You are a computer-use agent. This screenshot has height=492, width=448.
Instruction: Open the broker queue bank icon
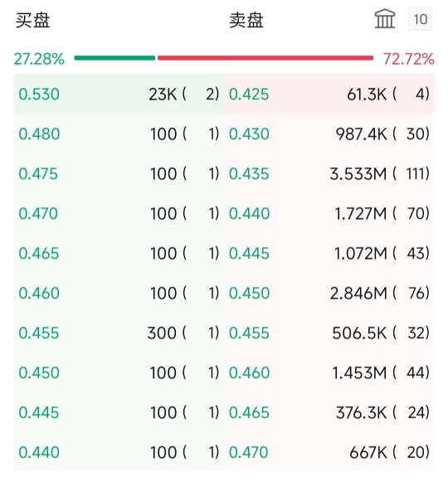point(385,19)
